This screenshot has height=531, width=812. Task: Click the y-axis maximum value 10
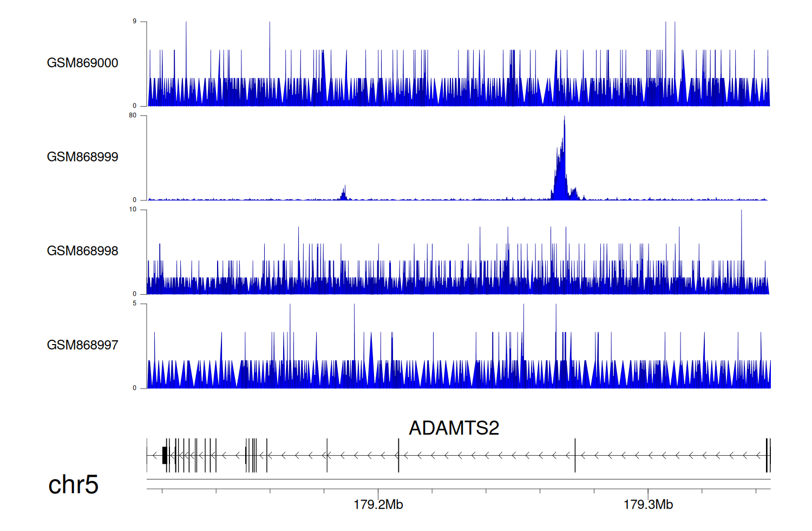(x=133, y=210)
